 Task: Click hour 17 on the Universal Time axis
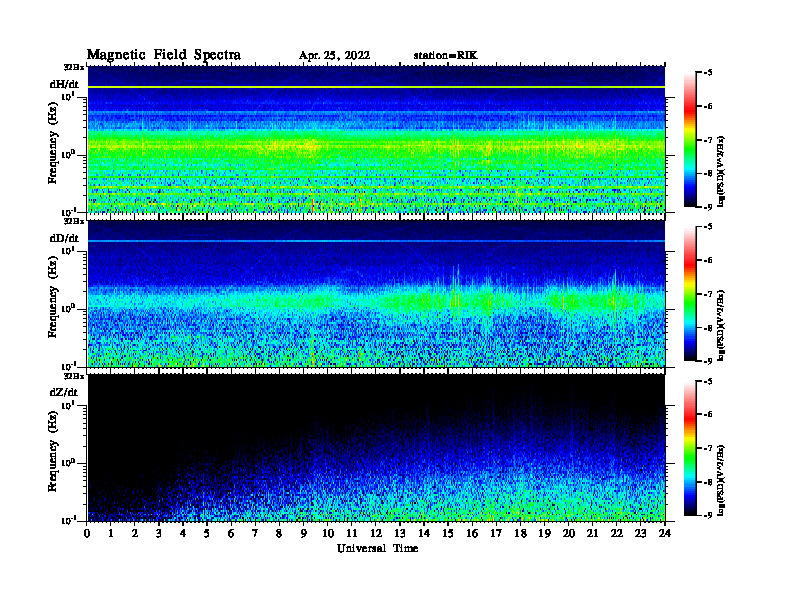496,533
